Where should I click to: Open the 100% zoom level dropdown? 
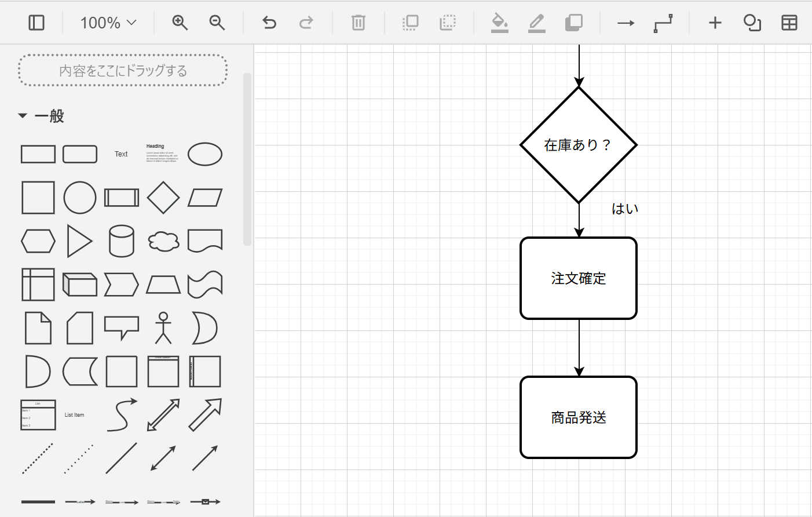[107, 23]
